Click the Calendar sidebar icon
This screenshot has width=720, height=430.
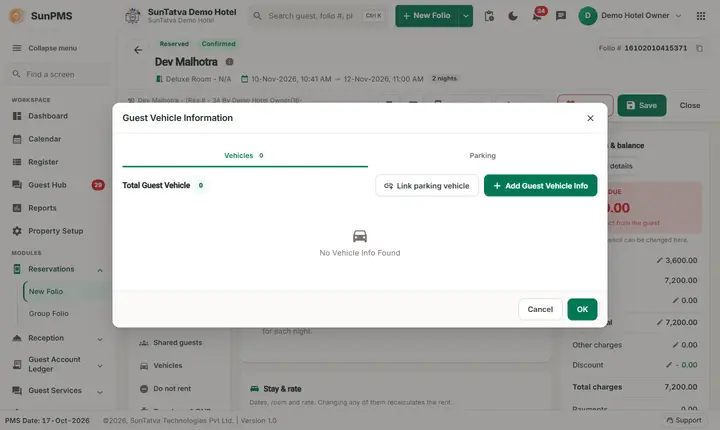pyautogui.click(x=17, y=139)
